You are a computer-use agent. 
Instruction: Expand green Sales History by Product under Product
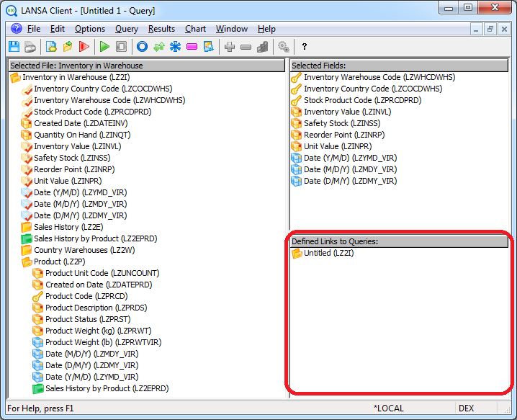pos(38,388)
